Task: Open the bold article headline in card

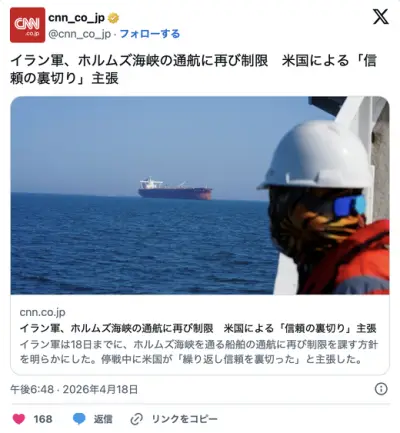Action: 198,328
